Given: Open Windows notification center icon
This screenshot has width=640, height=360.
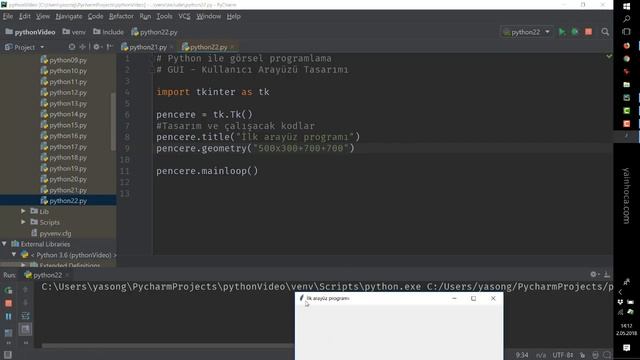Looking at the screenshot, I should click(x=627, y=348).
